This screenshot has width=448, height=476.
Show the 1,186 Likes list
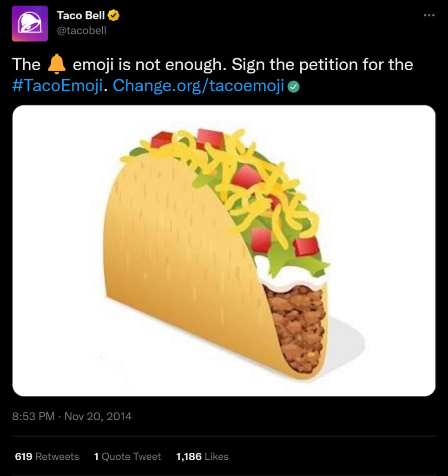[202, 456]
